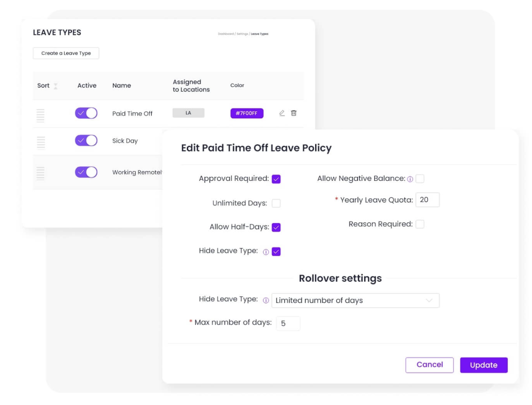Click the drag handle for Sick Day row
Screen dimensions: 532x405
(x=41, y=142)
